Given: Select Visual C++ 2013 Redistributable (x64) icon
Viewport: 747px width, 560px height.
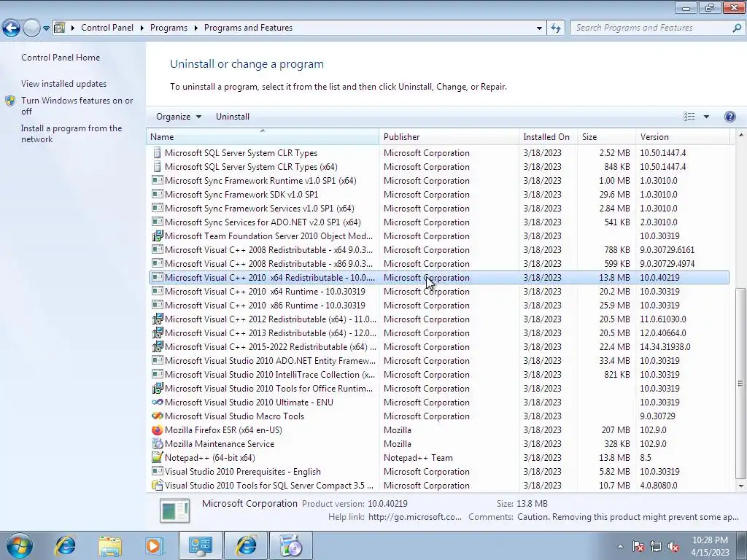Looking at the screenshot, I should coord(157,332).
